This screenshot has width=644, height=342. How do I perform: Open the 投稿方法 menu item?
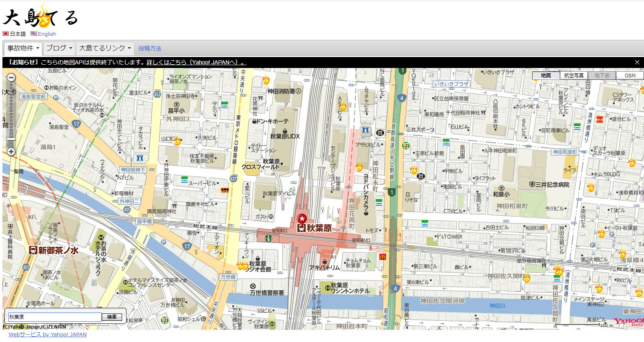point(150,48)
